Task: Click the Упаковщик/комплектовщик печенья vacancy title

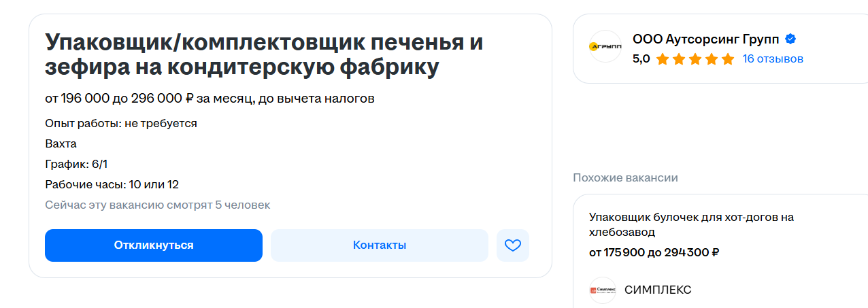Action: (x=264, y=54)
